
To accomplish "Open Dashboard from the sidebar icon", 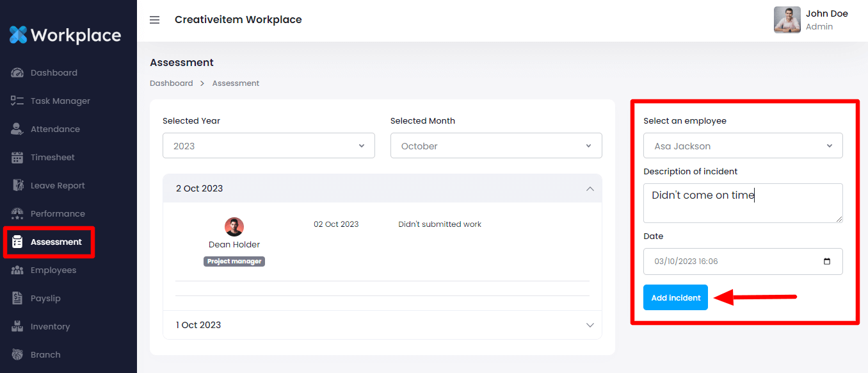I will pyautogui.click(x=17, y=73).
